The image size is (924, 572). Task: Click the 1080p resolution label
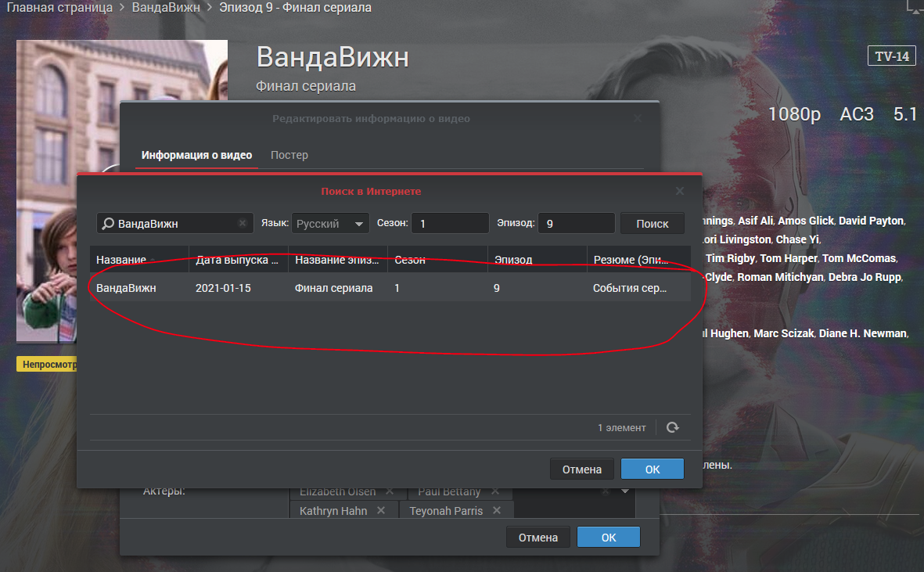point(794,113)
